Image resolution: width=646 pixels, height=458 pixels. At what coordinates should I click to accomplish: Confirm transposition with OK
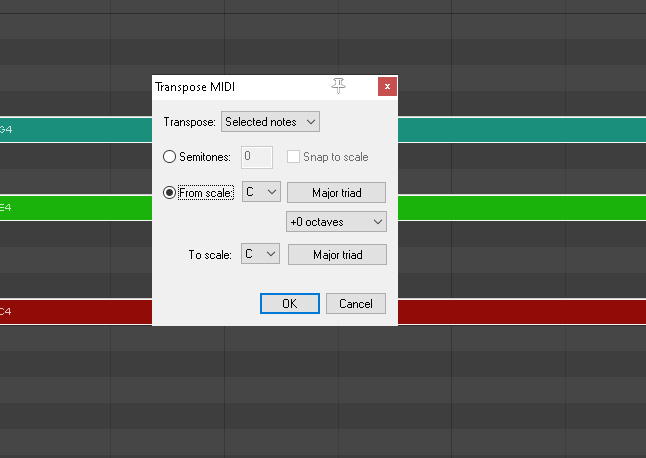[x=290, y=303]
